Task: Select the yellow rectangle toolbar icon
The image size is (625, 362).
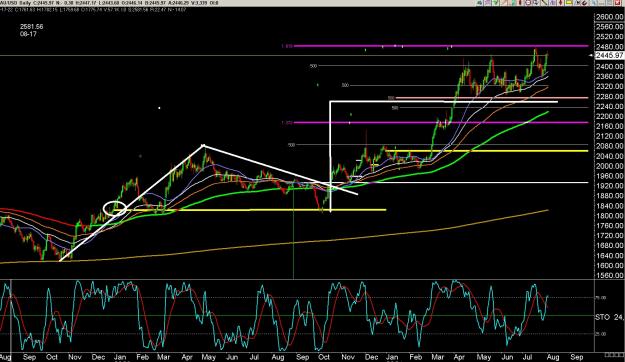Action: [x=568, y=3]
